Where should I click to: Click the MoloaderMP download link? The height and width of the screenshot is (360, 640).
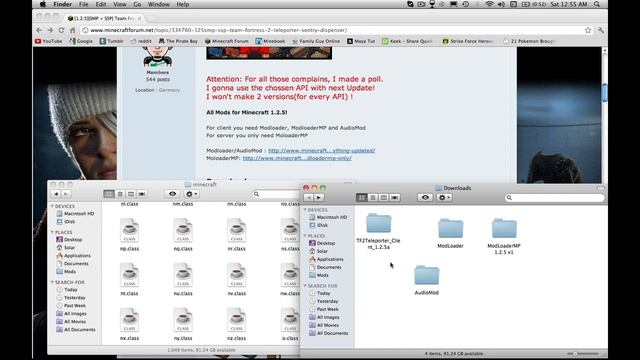click(x=297, y=158)
